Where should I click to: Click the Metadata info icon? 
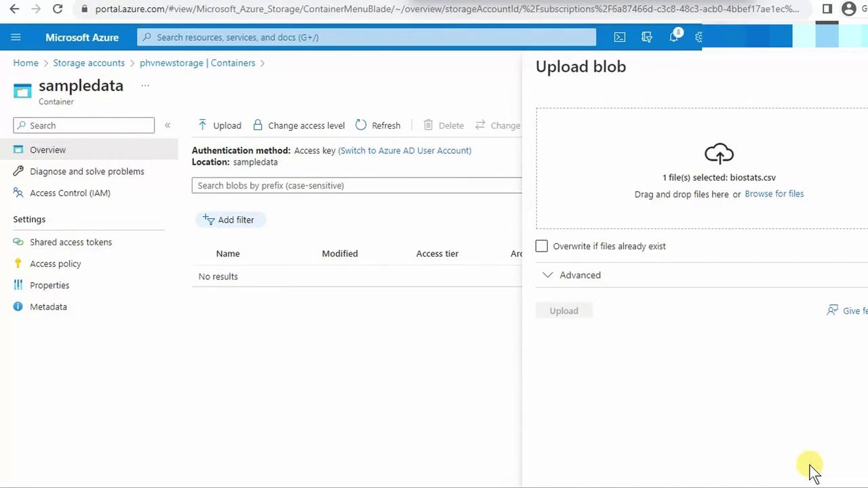pos(18,307)
